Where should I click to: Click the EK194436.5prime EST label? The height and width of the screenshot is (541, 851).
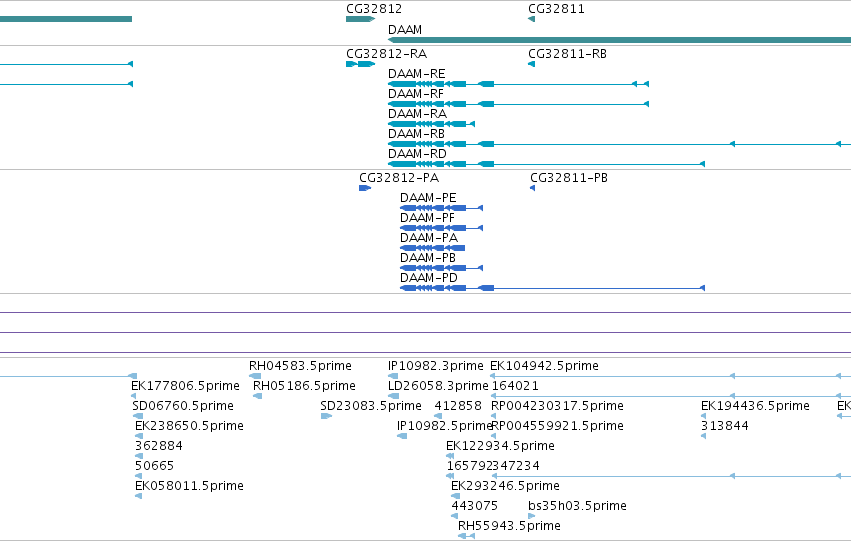click(755, 406)
